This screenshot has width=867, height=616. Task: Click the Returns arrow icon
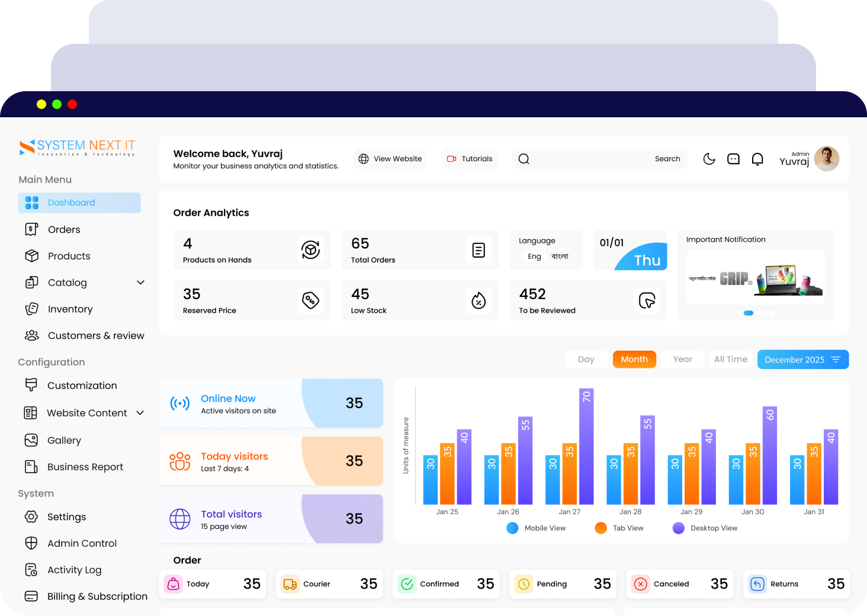[x=757, y=584]
